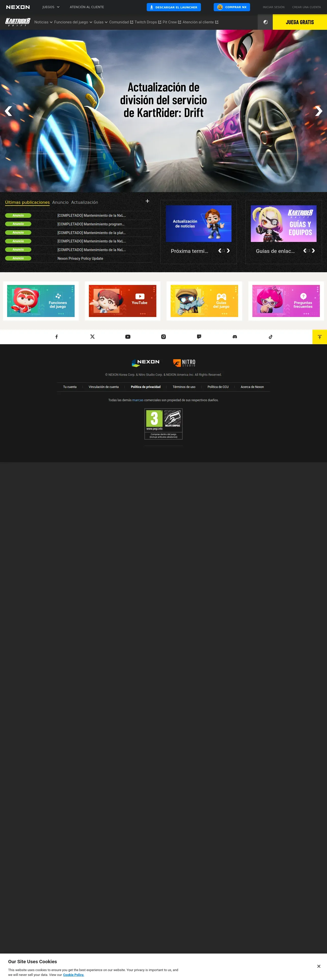Open the Cookie Policy link
The width and height of the screenshot is (327, 980).
[73, 975]
